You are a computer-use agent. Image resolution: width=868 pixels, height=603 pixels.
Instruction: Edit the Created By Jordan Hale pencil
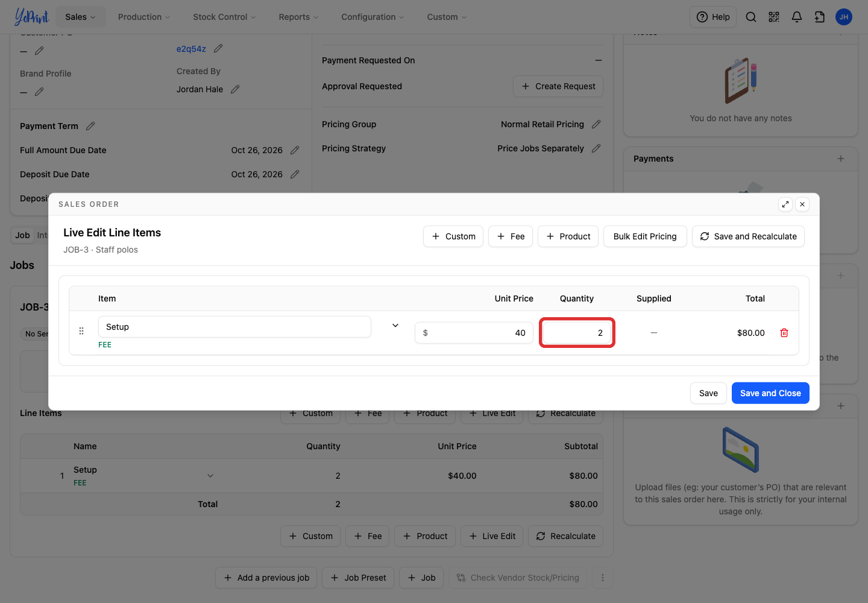(235, 89)
